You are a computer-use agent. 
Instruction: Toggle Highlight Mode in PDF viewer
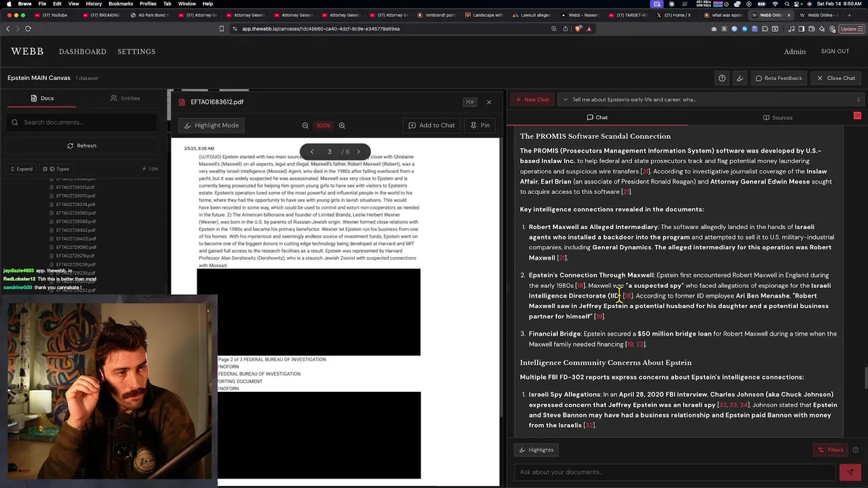pos(212,125)
